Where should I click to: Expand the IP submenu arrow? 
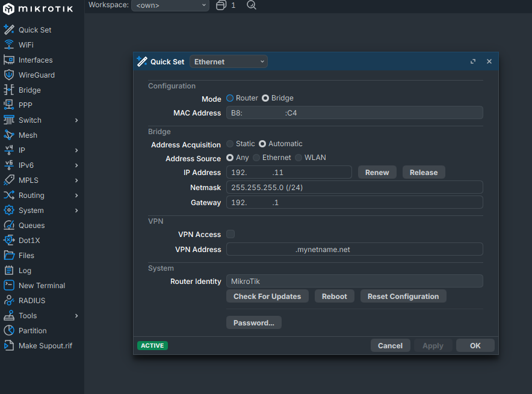click(76, 150)
